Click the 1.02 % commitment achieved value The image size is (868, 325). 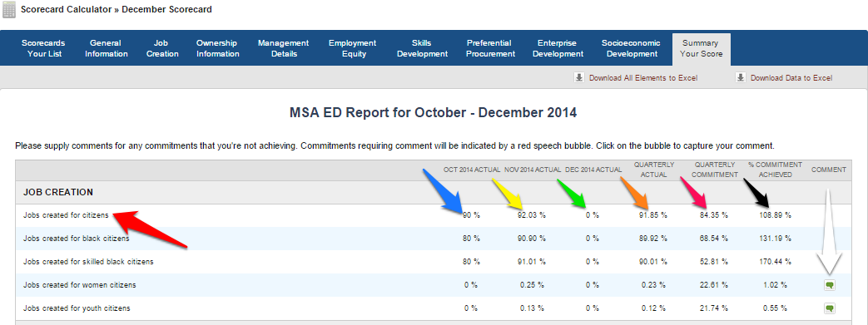pos(775,285)
